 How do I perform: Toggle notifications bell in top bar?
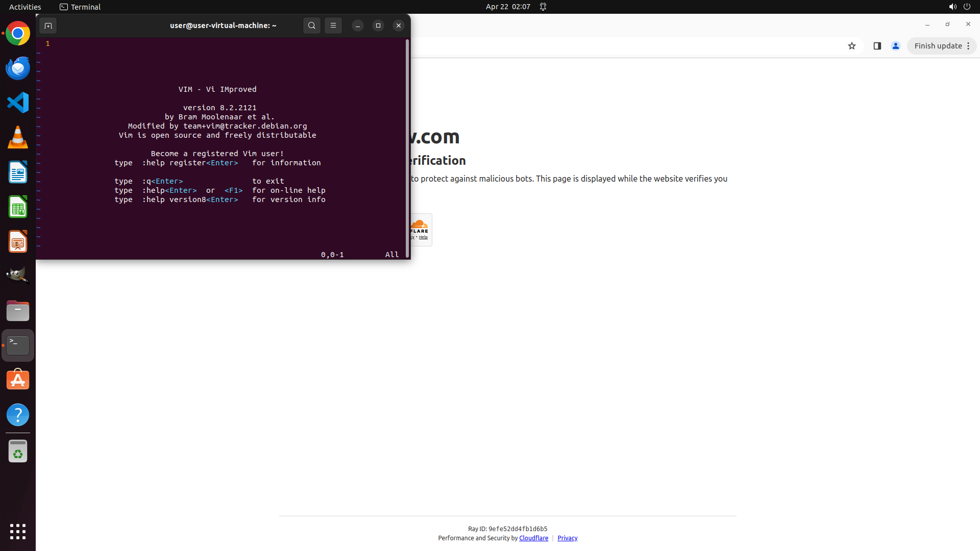coord(543,7)
